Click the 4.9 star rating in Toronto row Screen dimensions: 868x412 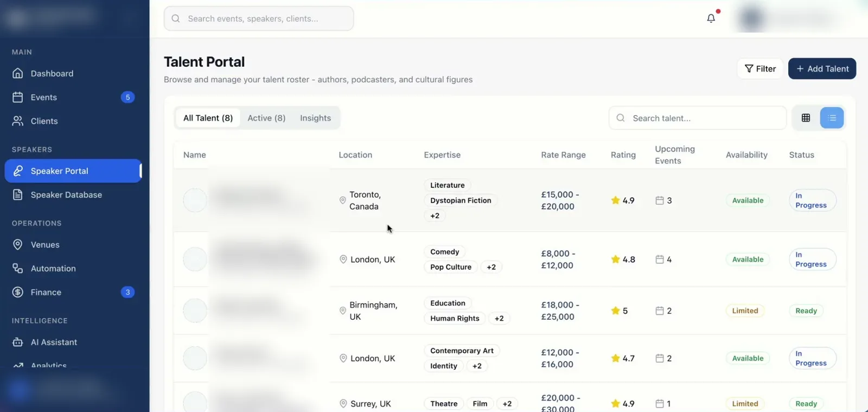click(623, 200)
